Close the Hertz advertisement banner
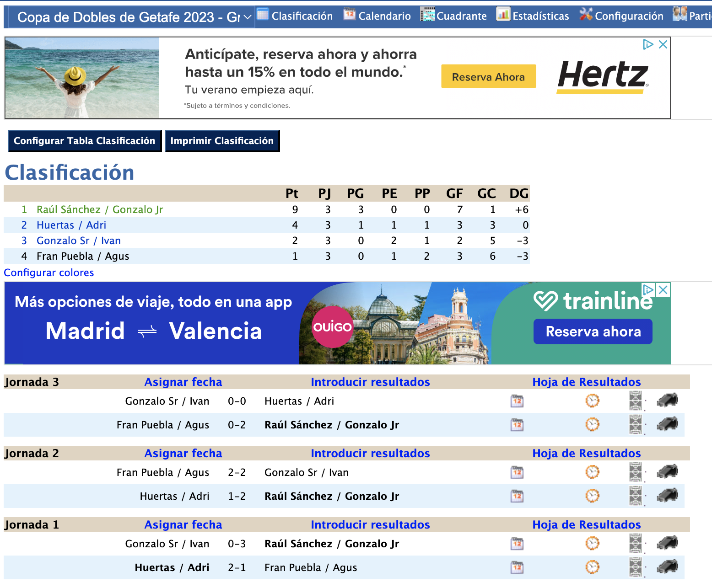 (663, 44)
